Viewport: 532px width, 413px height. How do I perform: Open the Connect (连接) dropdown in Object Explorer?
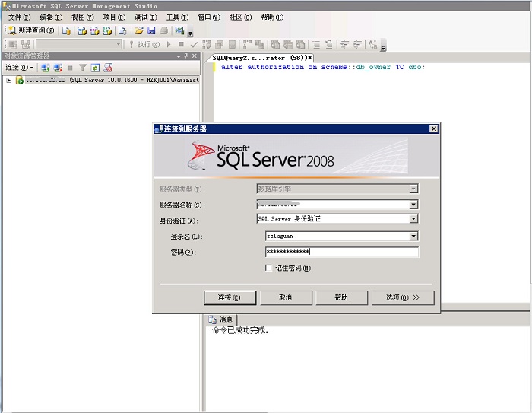click(x=19, y=68)
